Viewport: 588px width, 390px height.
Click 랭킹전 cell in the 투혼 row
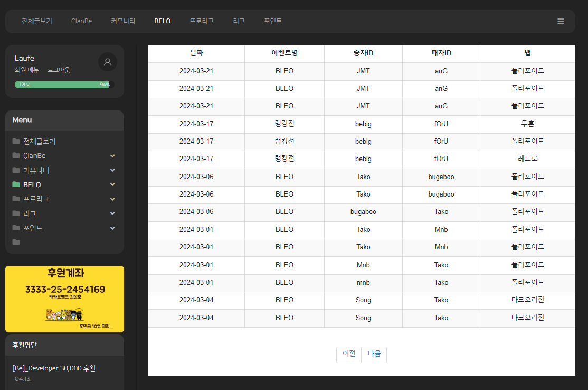pyautogui.click(x=284, y=124)
